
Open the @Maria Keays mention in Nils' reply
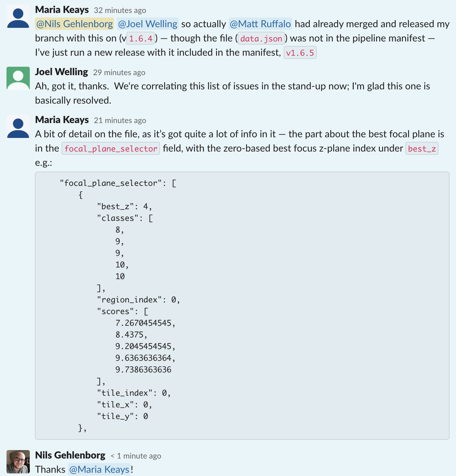tap(100, 469)
